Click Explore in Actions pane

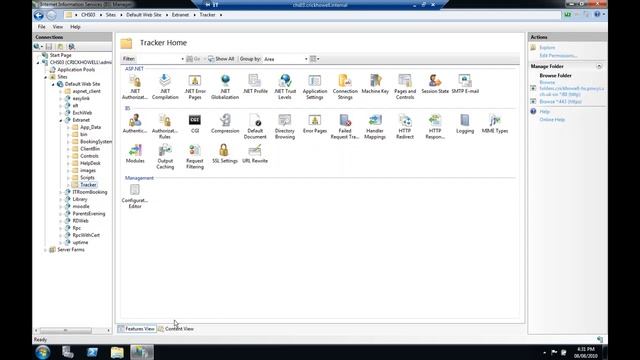pyautogui.click(x=547, y=48)
